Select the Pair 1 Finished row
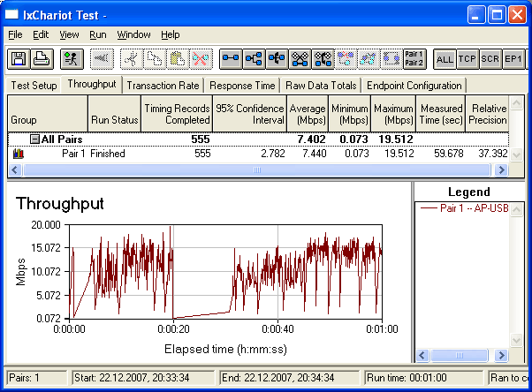The height and width of the screenshot is (392, 532). tap(258, 154)
